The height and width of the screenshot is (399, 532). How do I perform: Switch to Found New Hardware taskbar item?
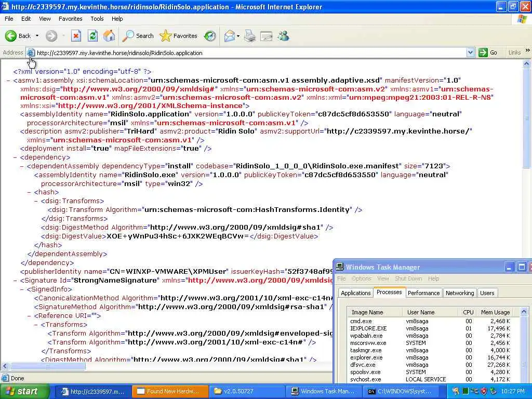coord(170,392)
